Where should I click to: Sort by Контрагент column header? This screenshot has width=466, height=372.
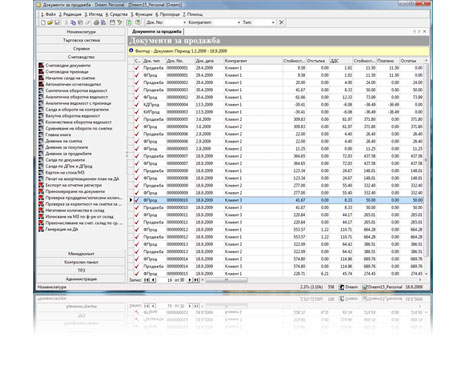[x=253, y=61]
